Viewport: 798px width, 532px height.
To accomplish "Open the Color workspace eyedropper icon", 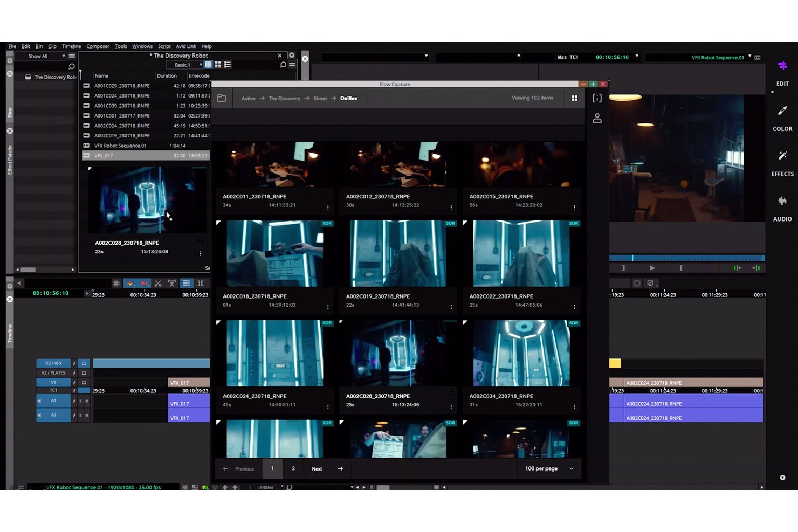I will point(782,110).
